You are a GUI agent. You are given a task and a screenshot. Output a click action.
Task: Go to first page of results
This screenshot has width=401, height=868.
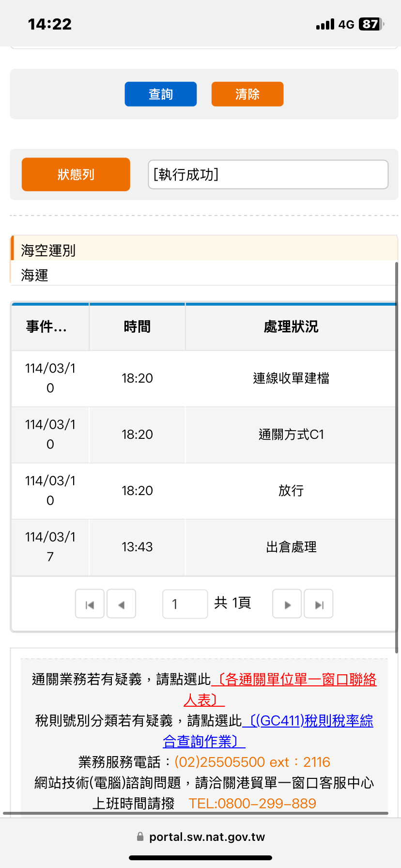coord(90,604)
